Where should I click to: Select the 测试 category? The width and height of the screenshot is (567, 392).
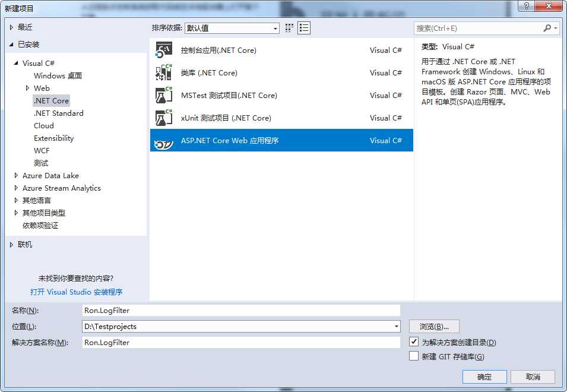pyautogui.click(x=41, y=163)
